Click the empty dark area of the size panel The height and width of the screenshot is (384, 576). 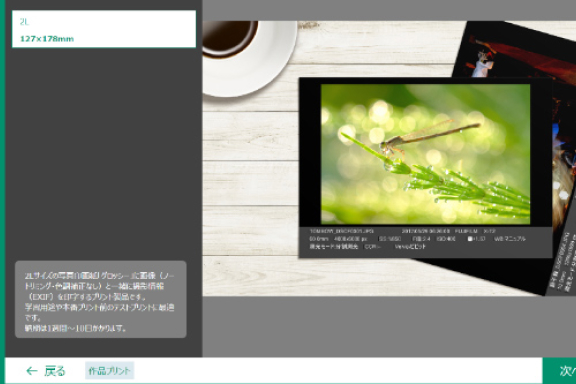pyautogui.click(x=104, y=154)
